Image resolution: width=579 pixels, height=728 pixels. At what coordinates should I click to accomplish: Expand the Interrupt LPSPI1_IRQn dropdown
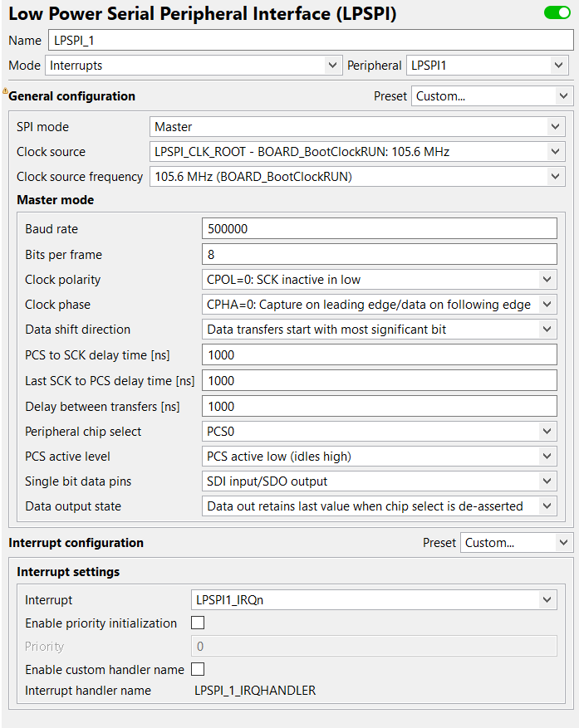[374, 599]
